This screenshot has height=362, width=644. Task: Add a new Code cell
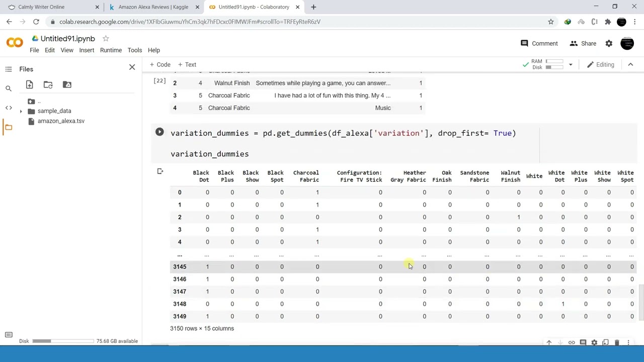[x=160, y=64]
